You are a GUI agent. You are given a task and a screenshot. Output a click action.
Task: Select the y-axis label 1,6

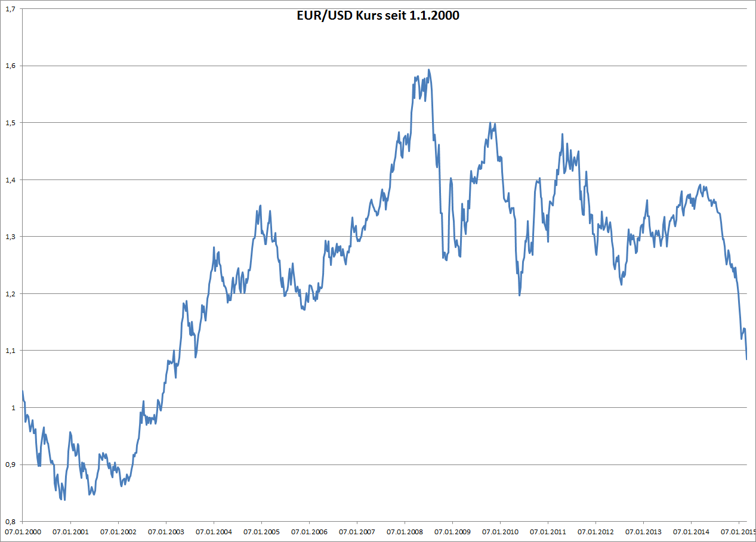(x=10, y=66)
